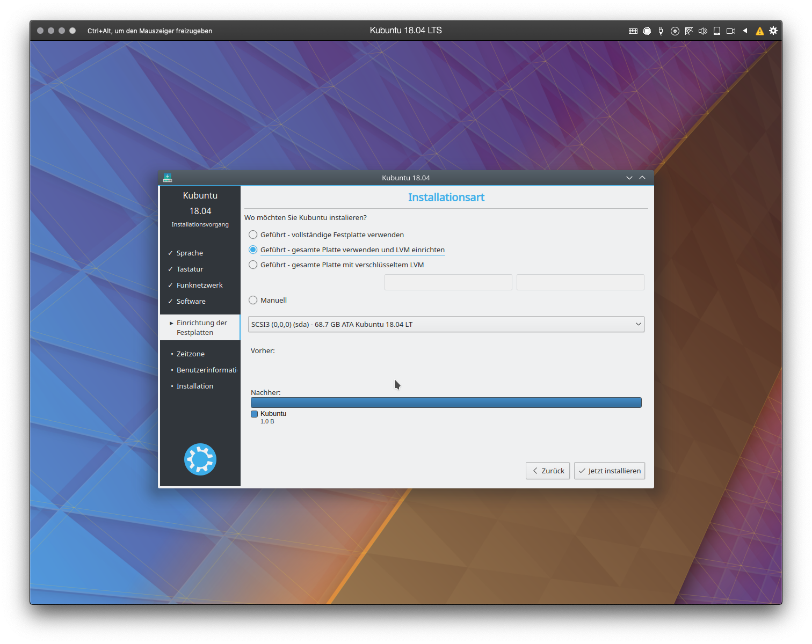The width and height of the screenshot is (812, 644).
Task: Click 'Kubuntu 18.04 LTS' VM window title
Action: tap(406, 31)
